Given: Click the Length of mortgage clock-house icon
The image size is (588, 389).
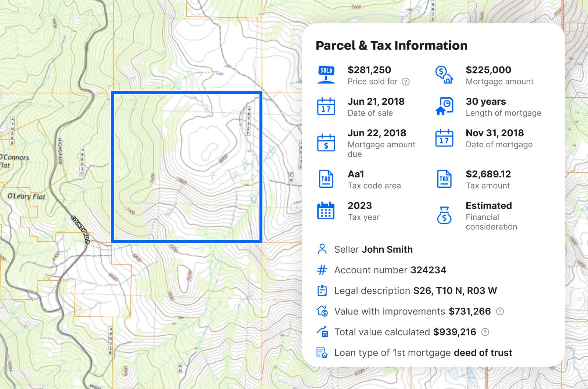Looking at the screenshot, I should (444, 107).
